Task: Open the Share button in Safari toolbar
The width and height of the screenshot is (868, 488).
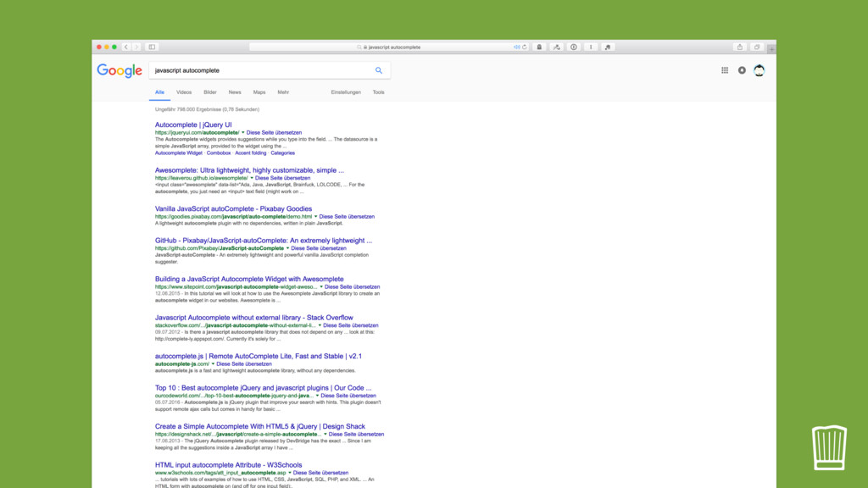Action: 739,47
